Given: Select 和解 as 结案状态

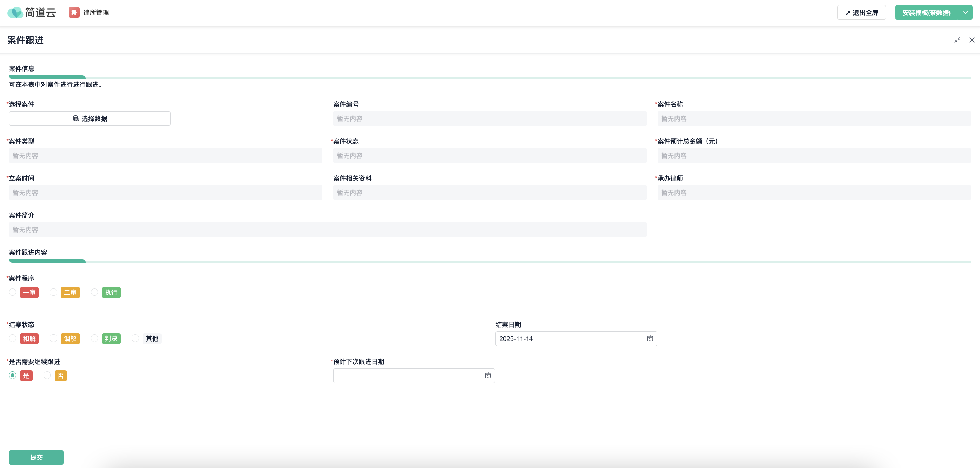Looking at the screenshot, I should click(13, 338).
